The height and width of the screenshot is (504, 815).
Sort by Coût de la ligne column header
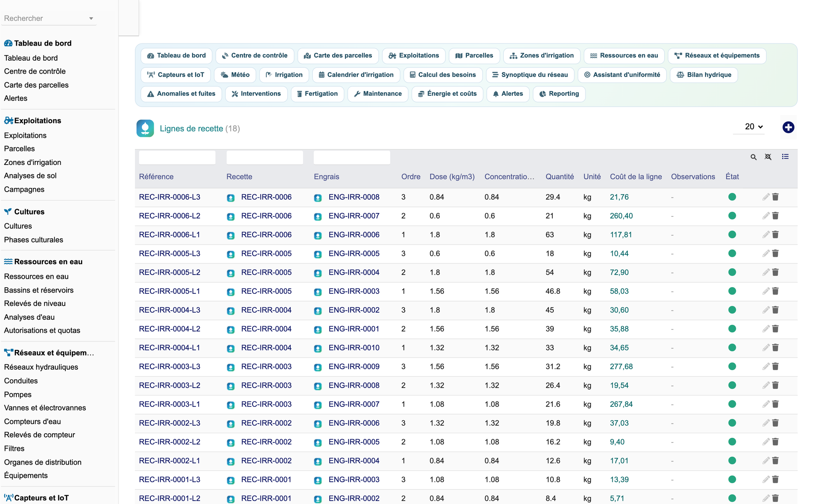click(636, 177)
